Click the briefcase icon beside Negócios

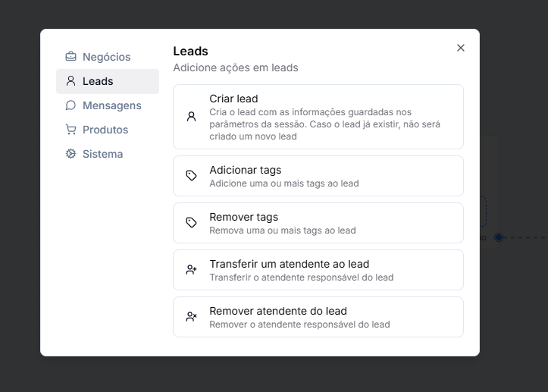pos(70,56)
